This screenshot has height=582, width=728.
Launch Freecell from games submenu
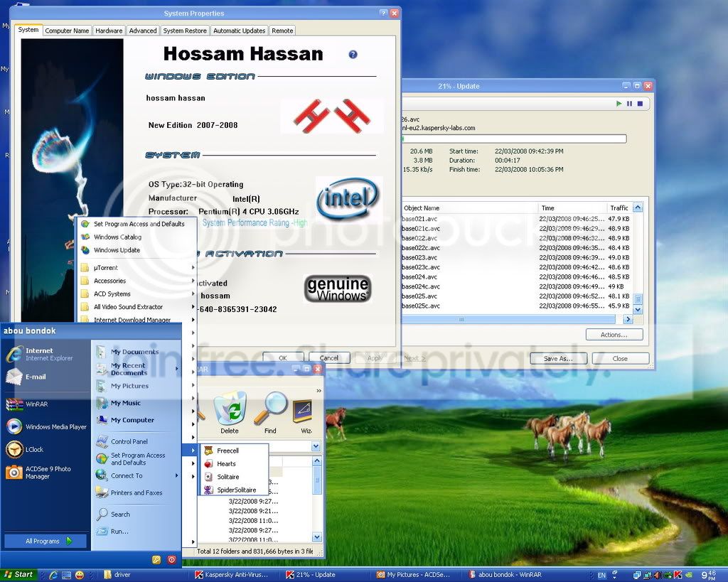click(x=235, y=451)
